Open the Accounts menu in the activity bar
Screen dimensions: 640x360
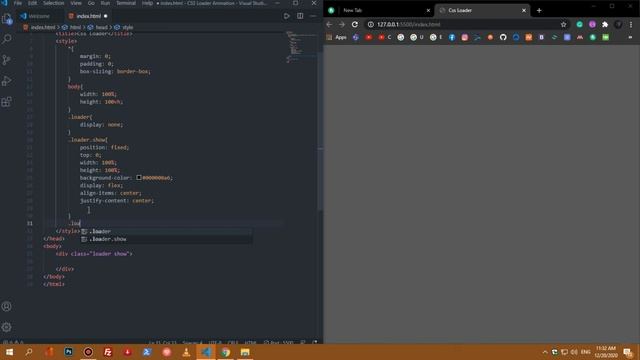[x=7, y=306]
